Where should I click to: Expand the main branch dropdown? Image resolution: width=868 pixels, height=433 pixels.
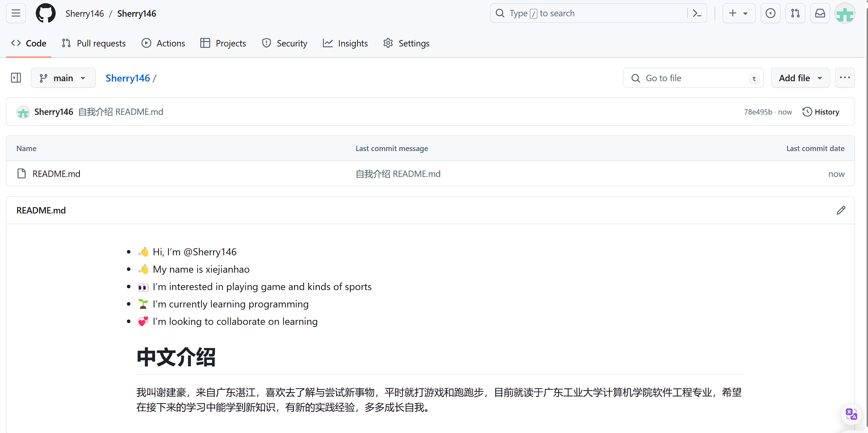pyautogui.click(x=63, y=78)
